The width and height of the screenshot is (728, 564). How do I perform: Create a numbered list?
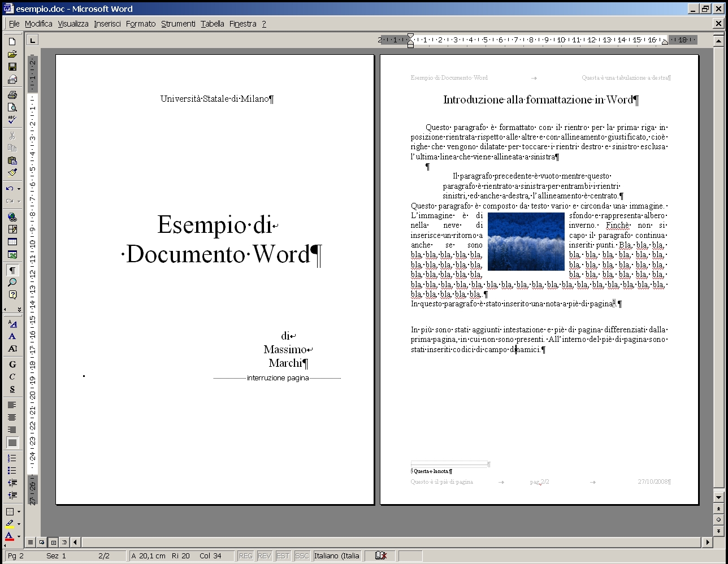pyautogui.click(x=12, y=458)
